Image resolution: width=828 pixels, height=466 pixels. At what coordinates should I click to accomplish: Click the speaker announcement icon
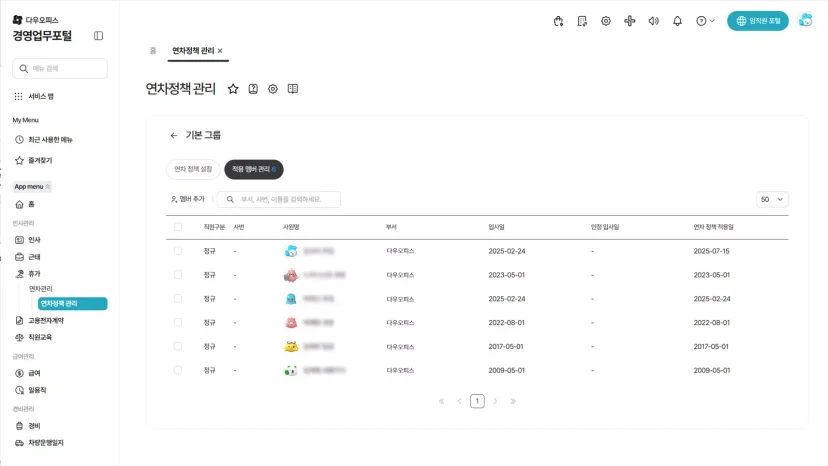[x=653, y=21]
